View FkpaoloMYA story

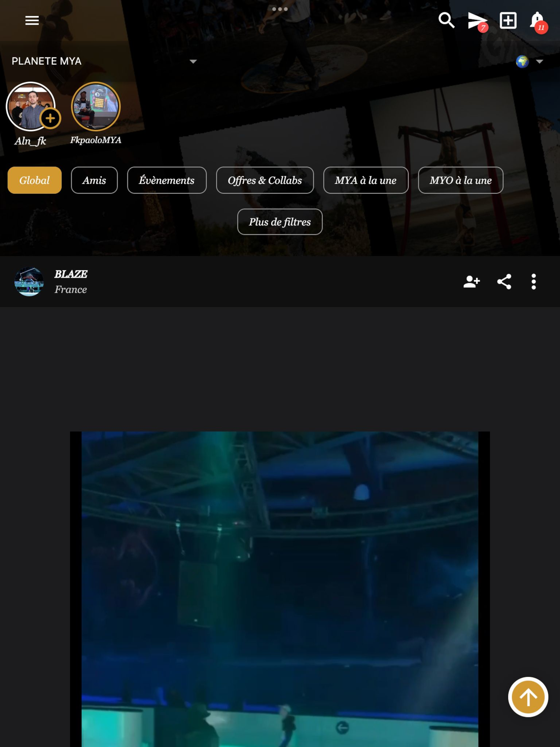(96, 106)
